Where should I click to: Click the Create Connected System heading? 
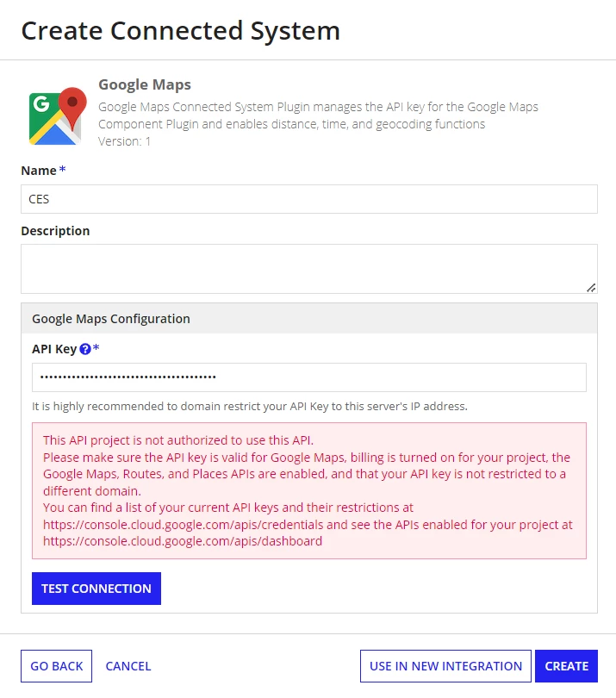(x=181, y=31)
